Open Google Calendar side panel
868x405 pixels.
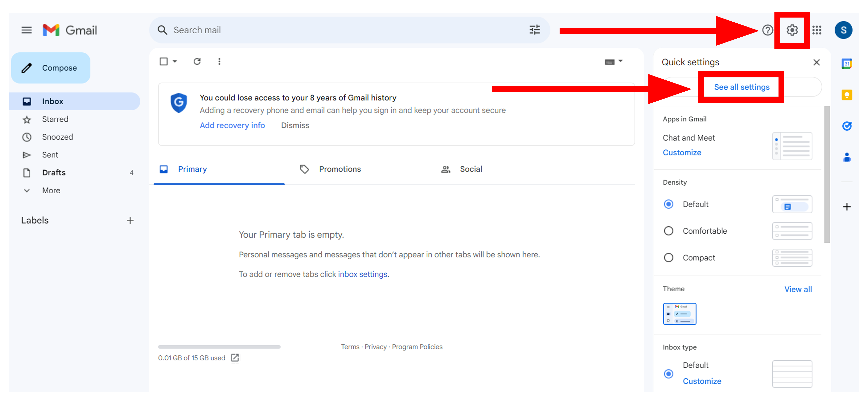tap(846, 64)
